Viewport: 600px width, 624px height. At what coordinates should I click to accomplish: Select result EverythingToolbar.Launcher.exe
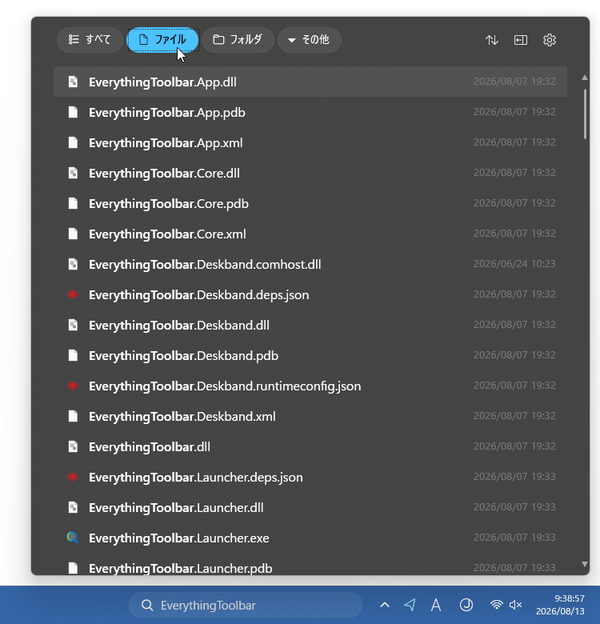(310, 538)
